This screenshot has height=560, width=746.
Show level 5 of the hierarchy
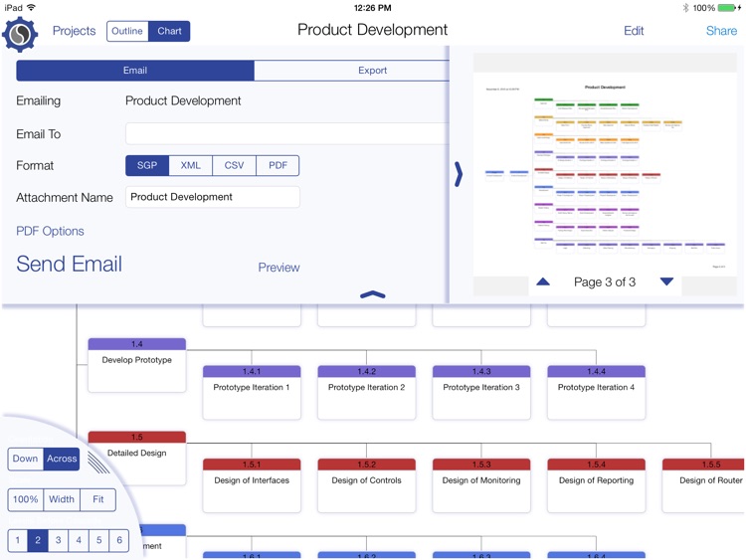(98, 540)
